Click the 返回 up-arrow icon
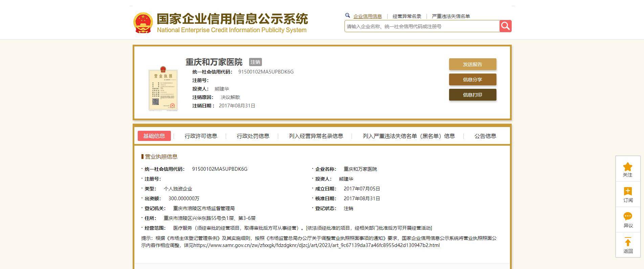This screenshot has height=269, width=644. [x=627, y=242]
